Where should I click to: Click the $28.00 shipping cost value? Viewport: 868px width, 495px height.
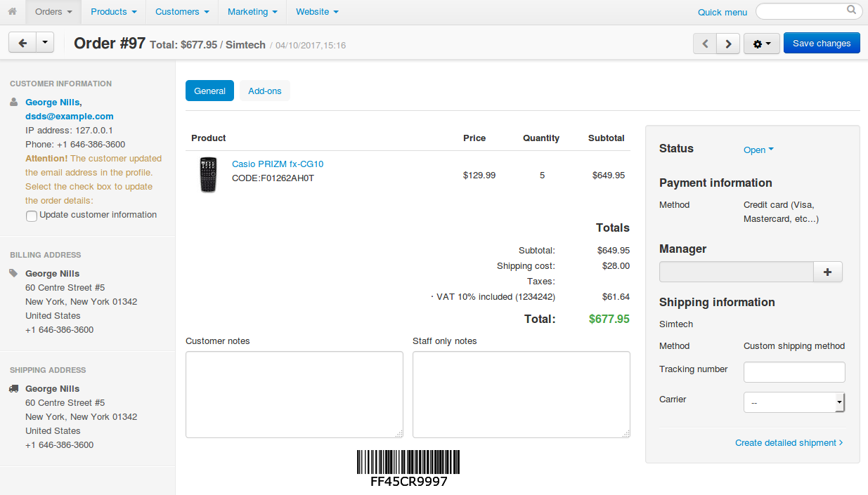click(x=616, y=266)
